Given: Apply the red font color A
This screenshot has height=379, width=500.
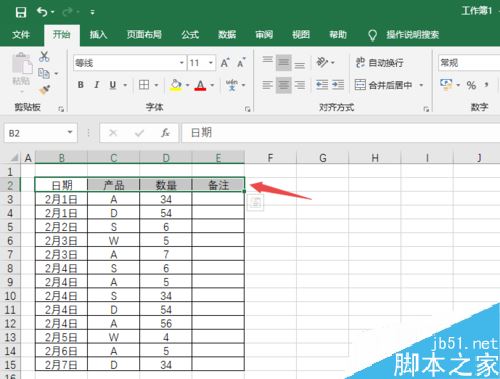Looking at the screenshot, I should pos(200,85).
